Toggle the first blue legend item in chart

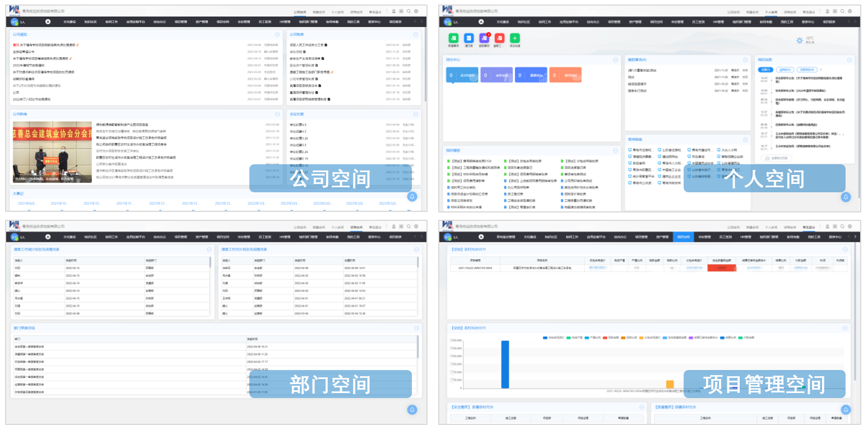(x=545, y=337)
